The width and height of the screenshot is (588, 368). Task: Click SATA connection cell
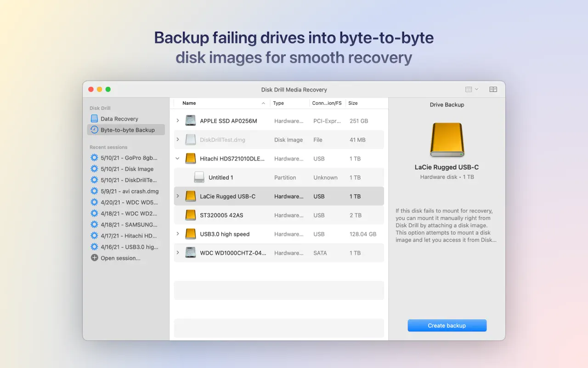click(320, 253)
